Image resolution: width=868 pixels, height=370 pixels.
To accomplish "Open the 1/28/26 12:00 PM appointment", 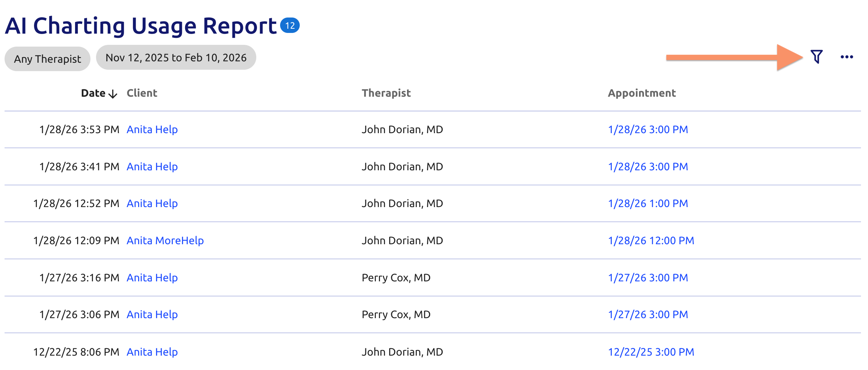I will click(x=651, y=241).
